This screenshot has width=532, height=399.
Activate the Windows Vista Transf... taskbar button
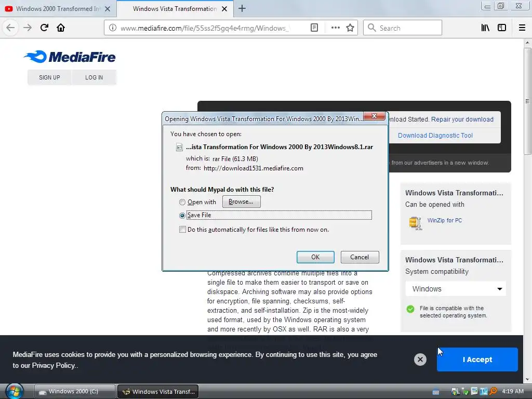[158, 392]
